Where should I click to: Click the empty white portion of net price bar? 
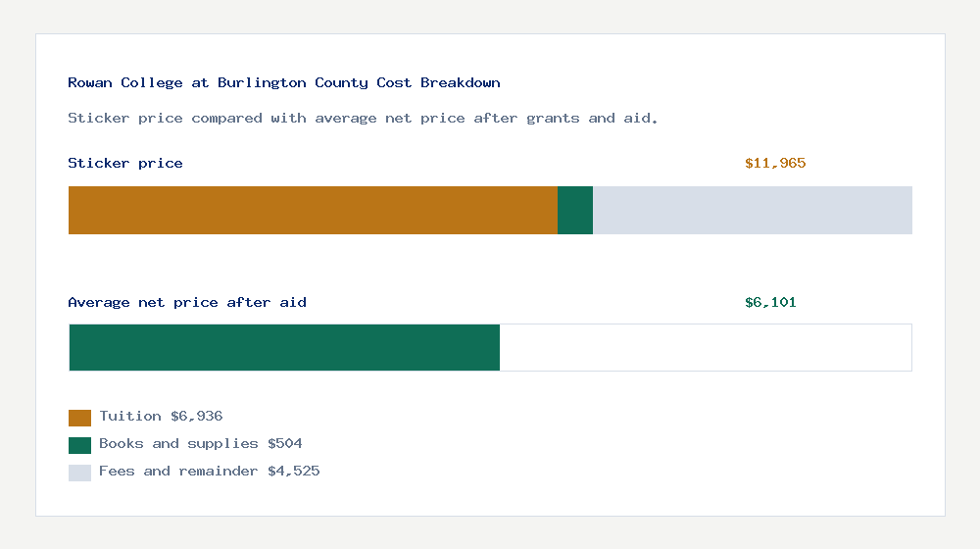(706, 348)
